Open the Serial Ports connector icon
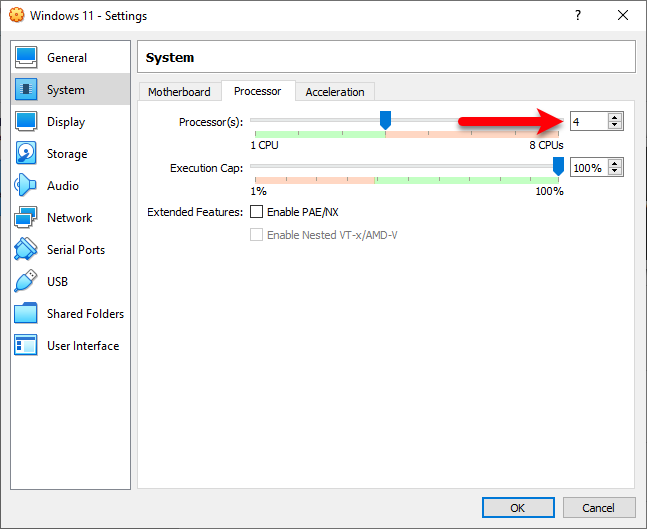Screen dimensions: 647x529 [26, 249]
